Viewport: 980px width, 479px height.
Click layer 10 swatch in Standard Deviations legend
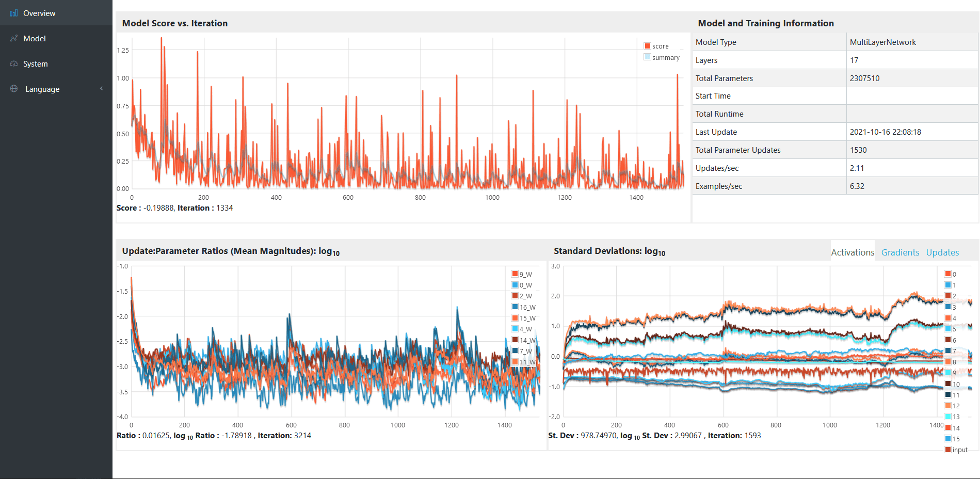(947, 384)
